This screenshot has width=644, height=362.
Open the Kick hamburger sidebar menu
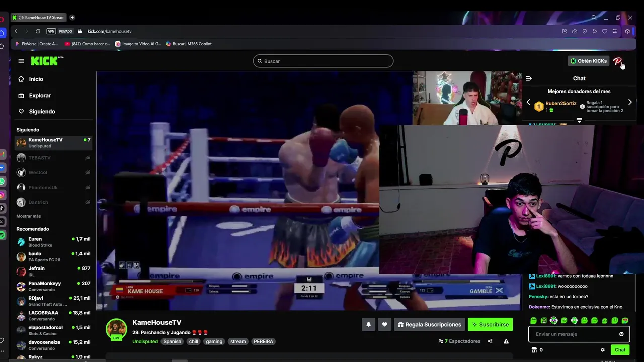tap(21, 61)
